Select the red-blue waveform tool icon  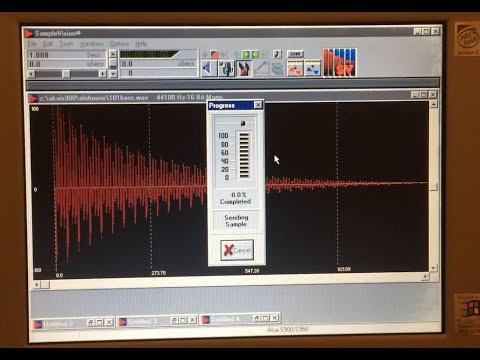point(244,68)
